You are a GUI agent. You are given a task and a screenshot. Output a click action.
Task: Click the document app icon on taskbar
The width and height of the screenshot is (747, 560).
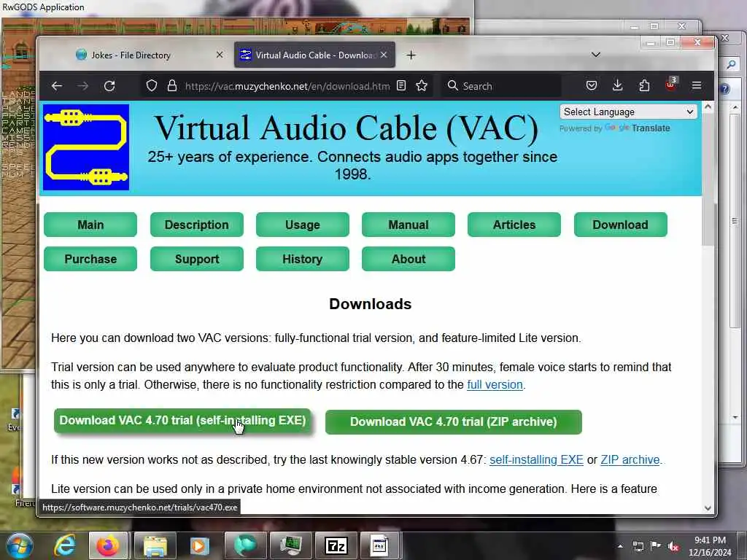(x=379, y=545)
